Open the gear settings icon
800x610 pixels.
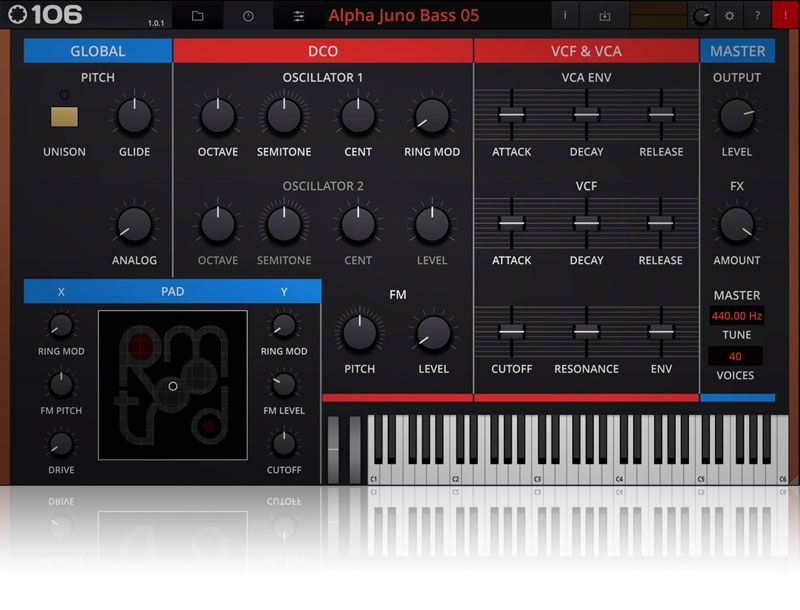point(729,15)
